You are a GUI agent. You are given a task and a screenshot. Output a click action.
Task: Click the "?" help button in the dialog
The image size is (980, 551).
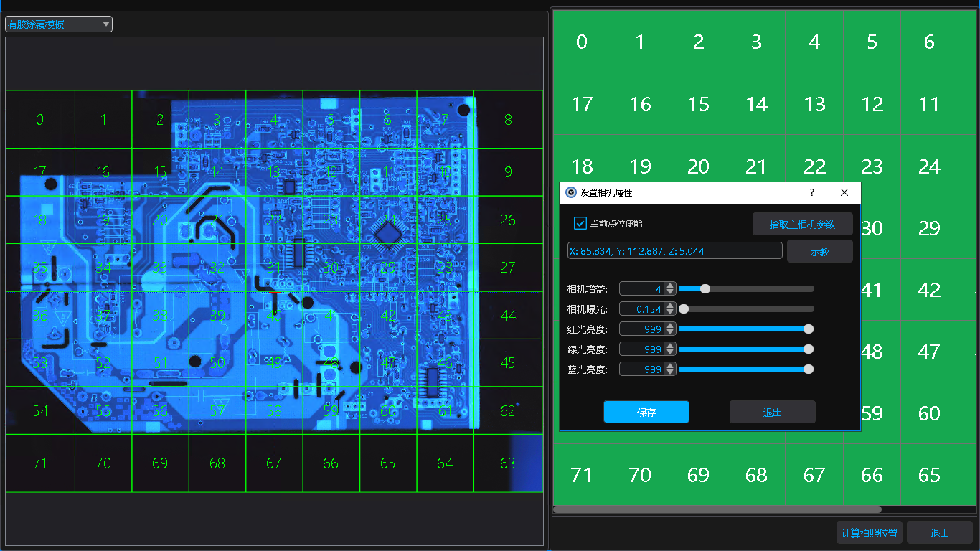tap(812, 193)
